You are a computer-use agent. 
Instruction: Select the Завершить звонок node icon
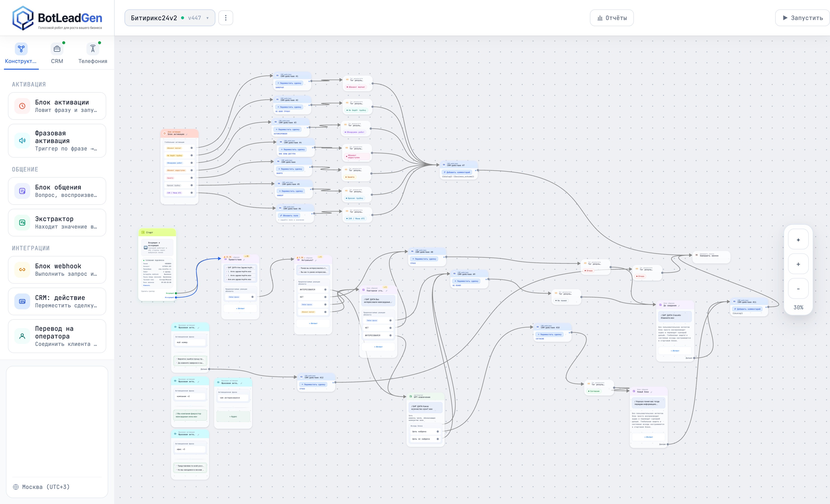tap(697, 255)
